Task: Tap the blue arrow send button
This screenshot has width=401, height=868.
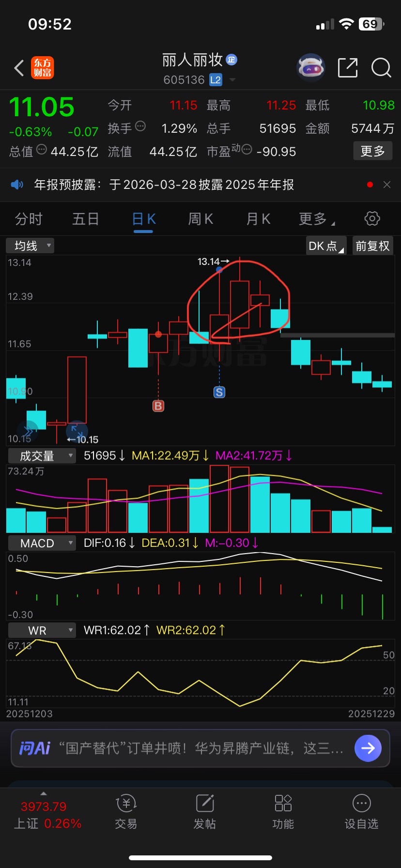Action: [x=368, y=748]
